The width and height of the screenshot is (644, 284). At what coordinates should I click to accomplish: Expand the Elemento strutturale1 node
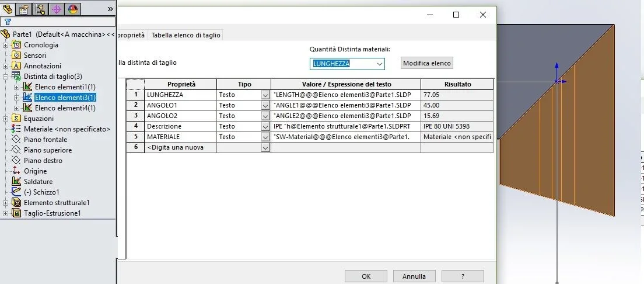(x=5, y=203)
